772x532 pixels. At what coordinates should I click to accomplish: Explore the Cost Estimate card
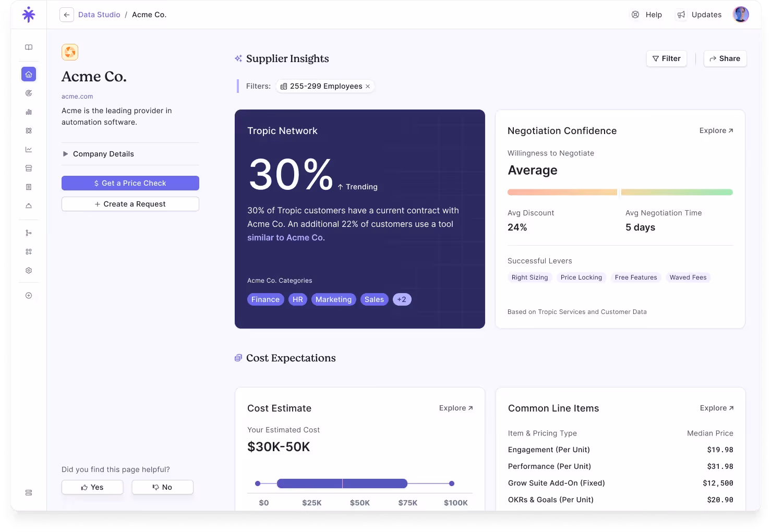[x=456, y=408]
